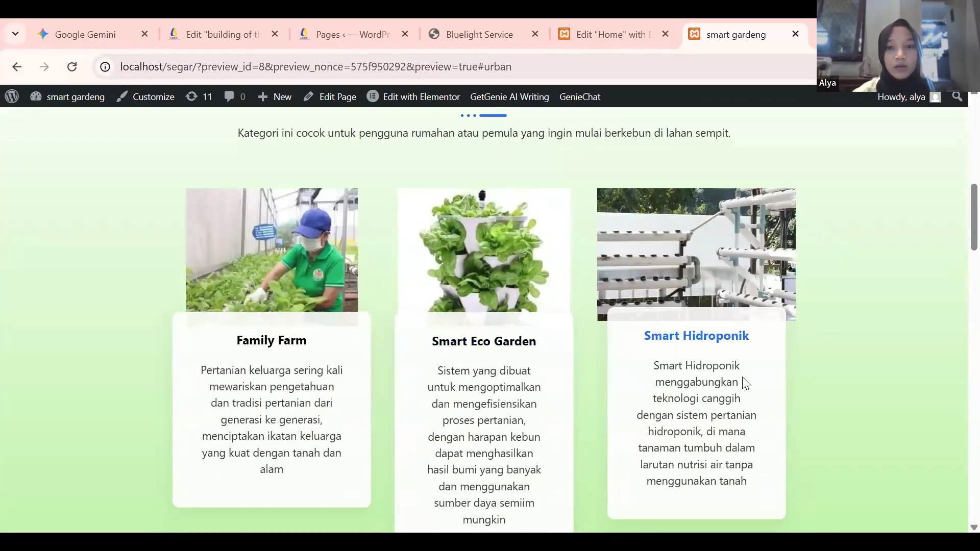Open the Smart Hidroponik link
Image resolution: width=980 pixels, height=551 pixels.
[696, 335]
